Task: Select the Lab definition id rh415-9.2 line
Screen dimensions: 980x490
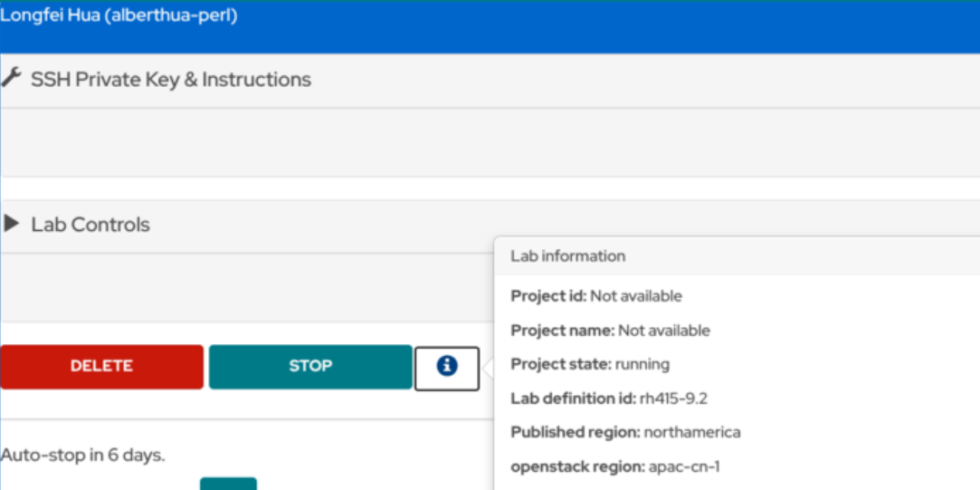Action: (x=609, y=399)
